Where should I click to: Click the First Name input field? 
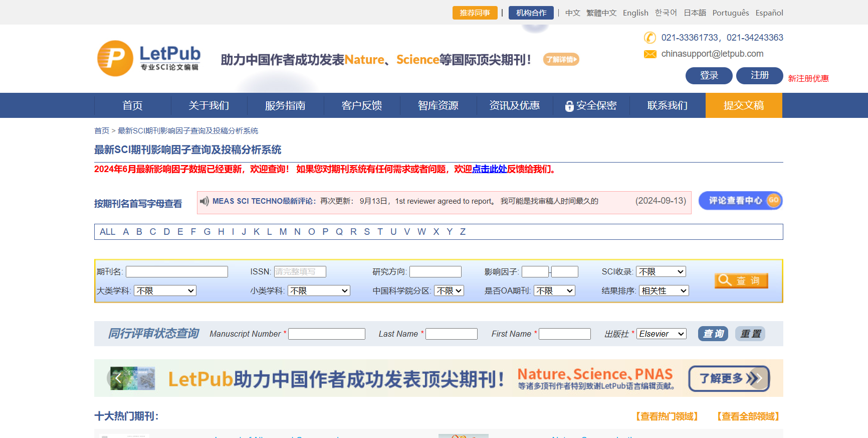pyautogui.click(x=565, y=334)
